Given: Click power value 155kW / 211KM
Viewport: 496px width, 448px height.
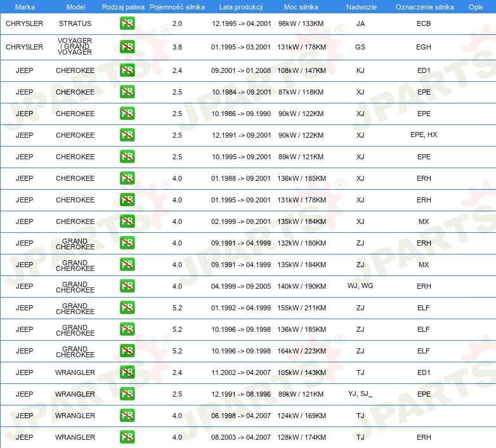Looking at the screenshot, I should [301, 308].
